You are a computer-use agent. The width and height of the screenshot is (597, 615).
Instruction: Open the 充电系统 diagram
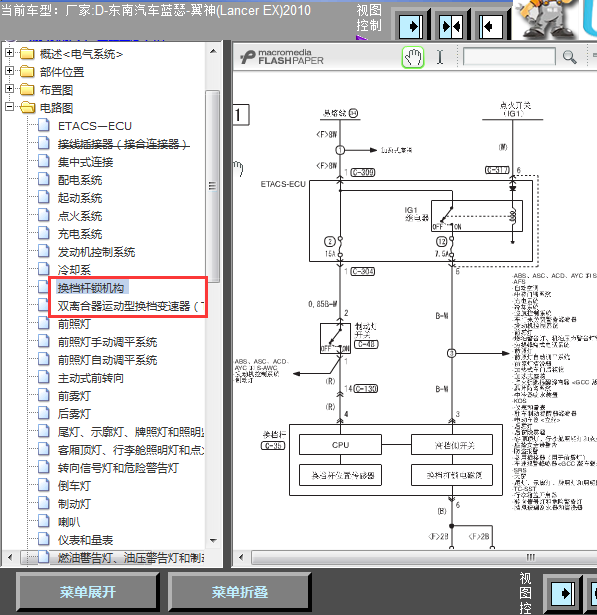tap(80, 234)
